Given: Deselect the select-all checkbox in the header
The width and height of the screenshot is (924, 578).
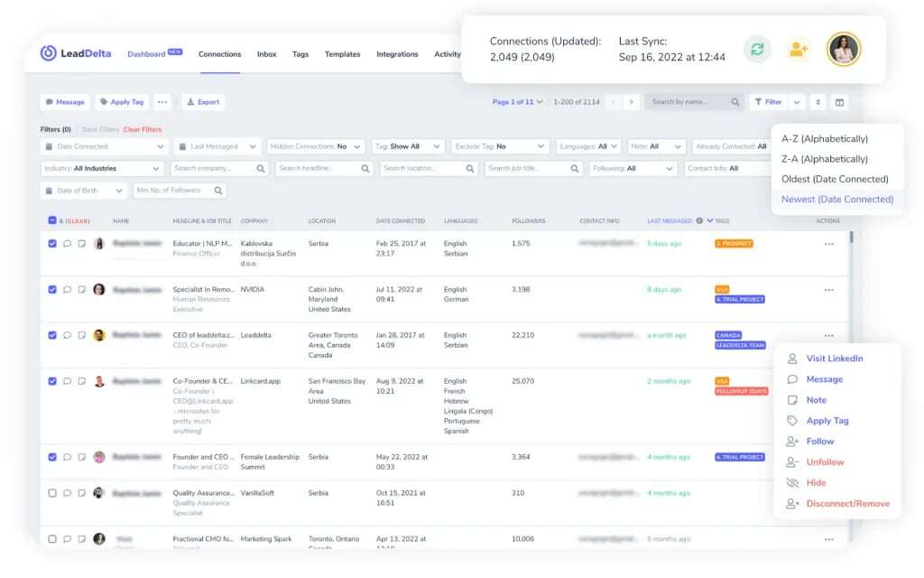Looking at the screenshot, I should point(51,220).
